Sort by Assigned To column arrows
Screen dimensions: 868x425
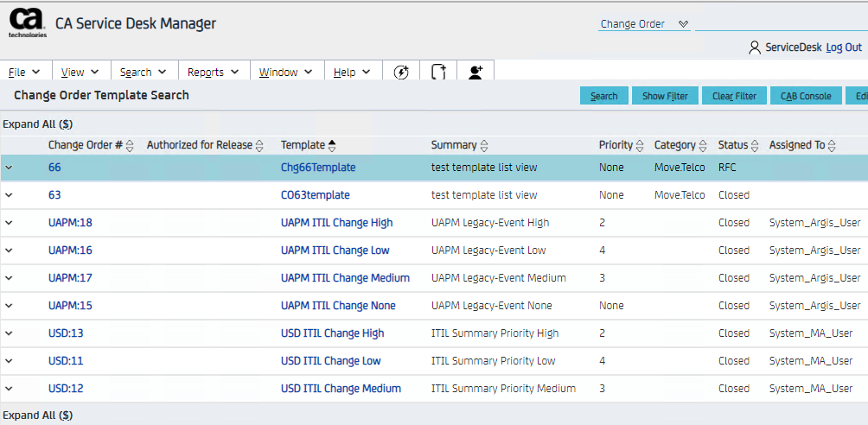pos(832,145)
